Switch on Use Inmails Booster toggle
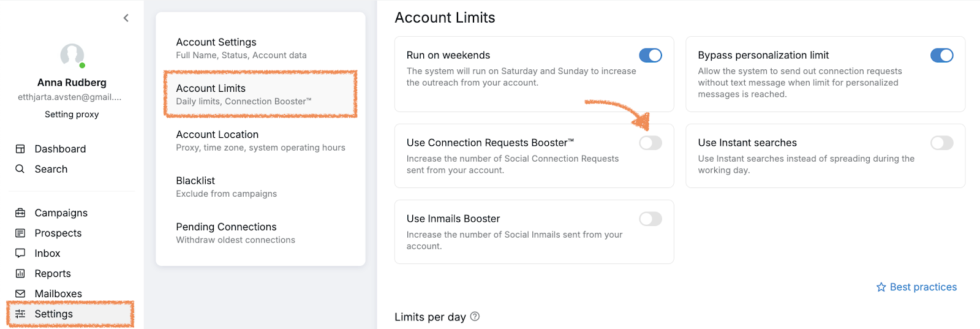Image resolution: width=980 pixels, height=329 pixels. point(650,219)
